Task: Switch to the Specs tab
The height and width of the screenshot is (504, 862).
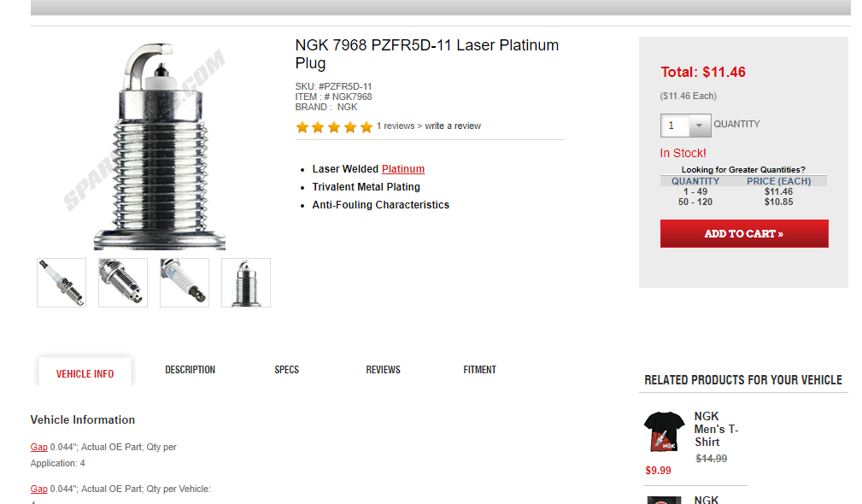Action: [286, 370]
